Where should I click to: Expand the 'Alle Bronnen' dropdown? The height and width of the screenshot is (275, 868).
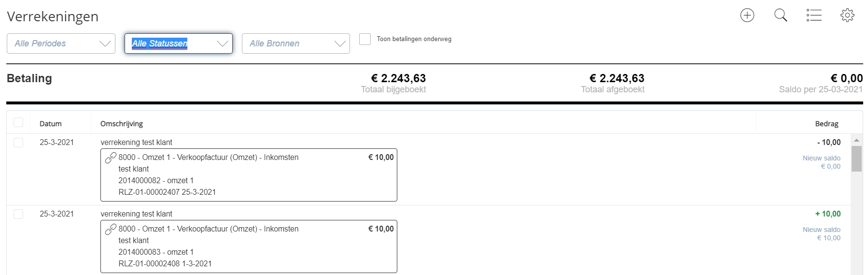(x=295, y=43)
